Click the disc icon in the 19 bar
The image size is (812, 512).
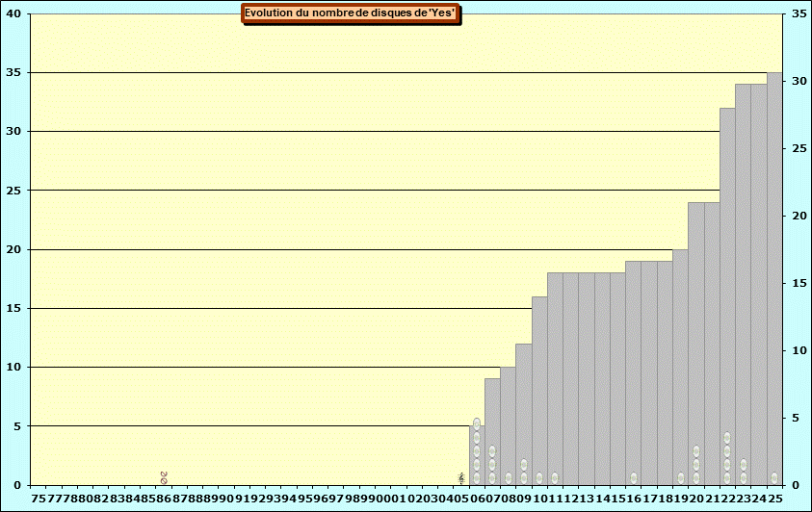point(681,478)
